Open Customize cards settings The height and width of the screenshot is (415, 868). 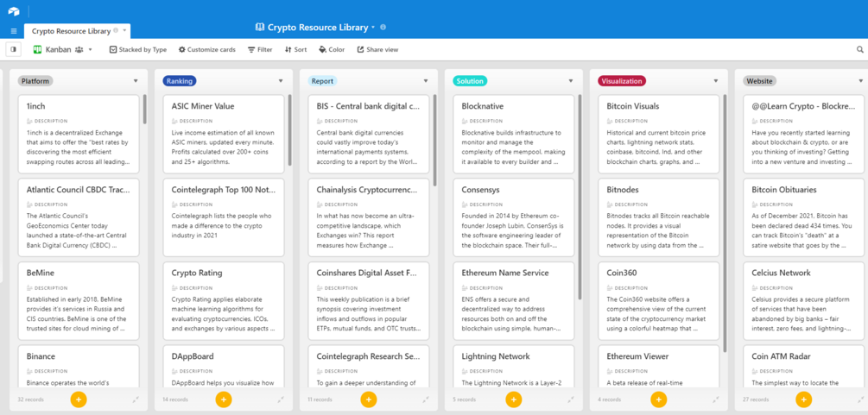click(207, 49)
